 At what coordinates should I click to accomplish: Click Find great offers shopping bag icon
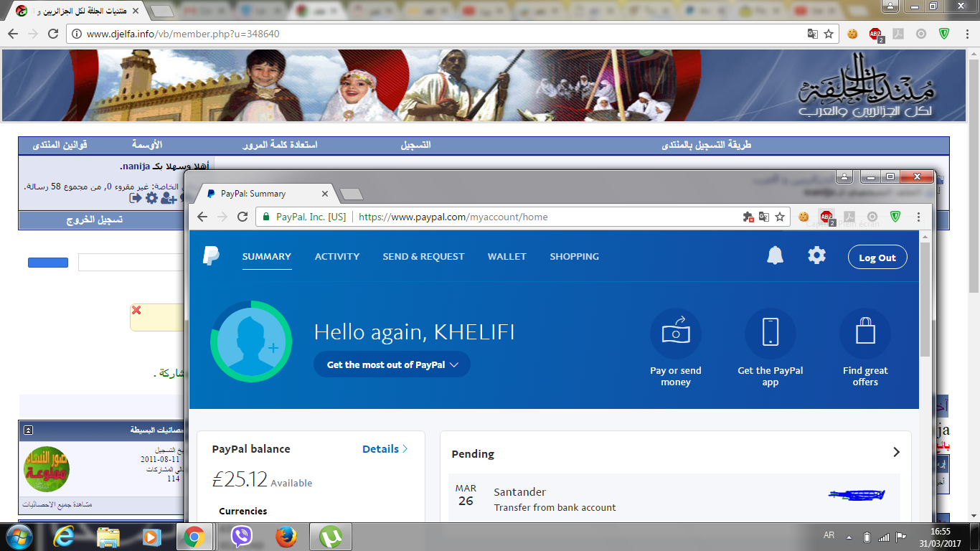[865, 334]
